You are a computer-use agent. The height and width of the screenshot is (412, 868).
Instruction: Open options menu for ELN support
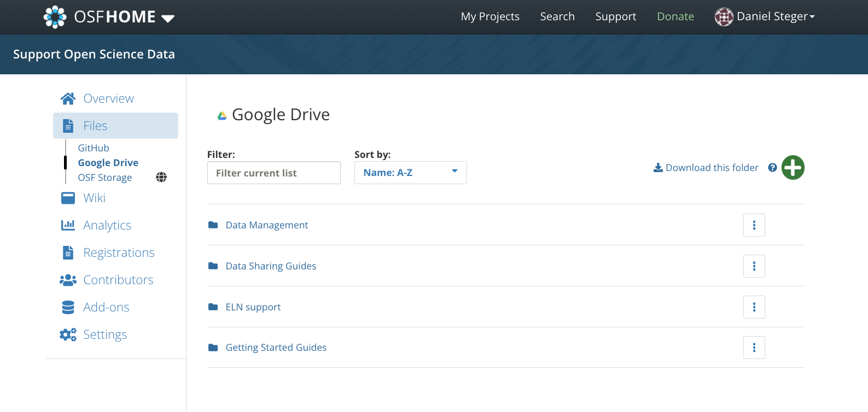pyautogui.click(x=754, y=307)
